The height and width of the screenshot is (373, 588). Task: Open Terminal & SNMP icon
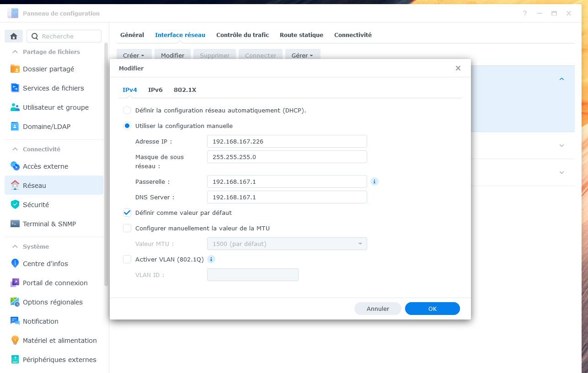tap(15, 224)
